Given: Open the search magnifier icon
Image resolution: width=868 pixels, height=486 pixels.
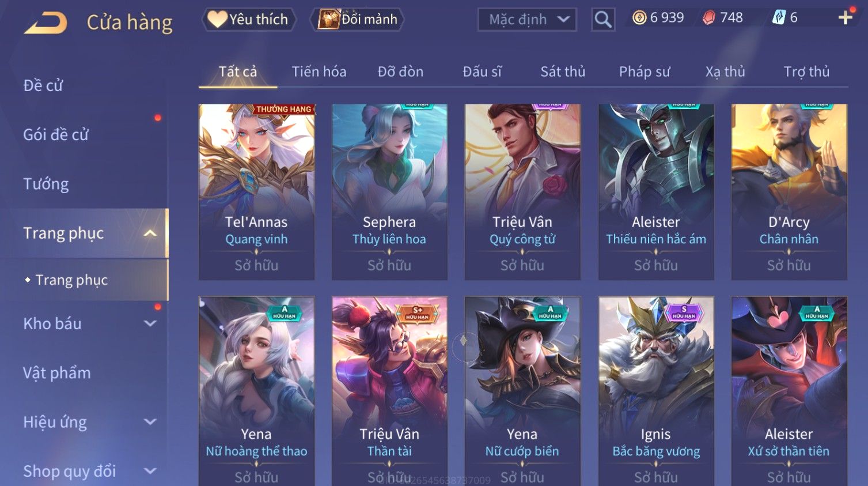Looking at the screenshot, I should click(603, 20).
